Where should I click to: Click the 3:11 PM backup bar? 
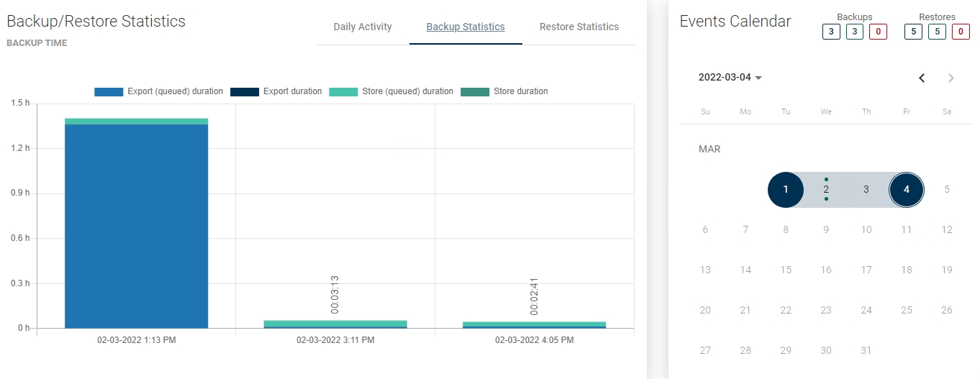point(335,324)
